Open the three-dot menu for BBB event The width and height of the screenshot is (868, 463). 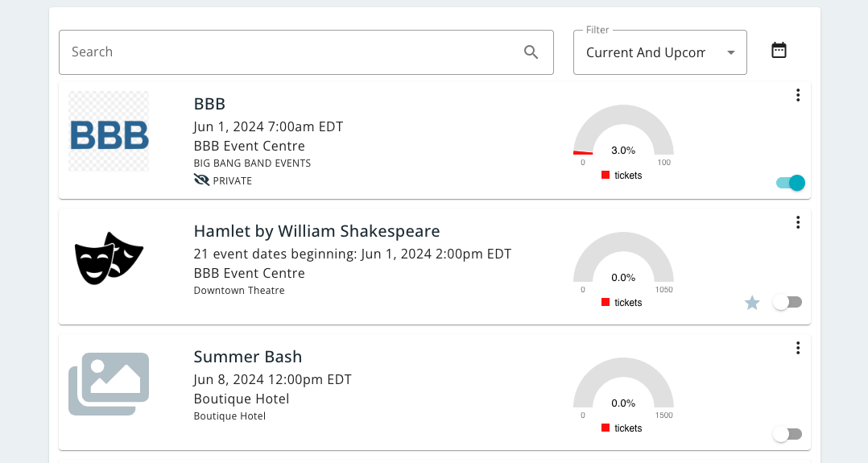(798, 95)
